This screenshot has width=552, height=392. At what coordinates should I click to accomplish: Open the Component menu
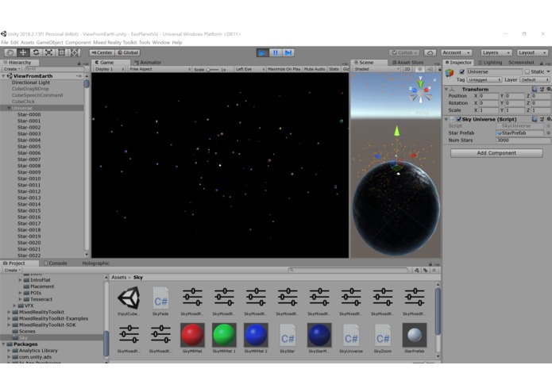(x=78, y=43)
